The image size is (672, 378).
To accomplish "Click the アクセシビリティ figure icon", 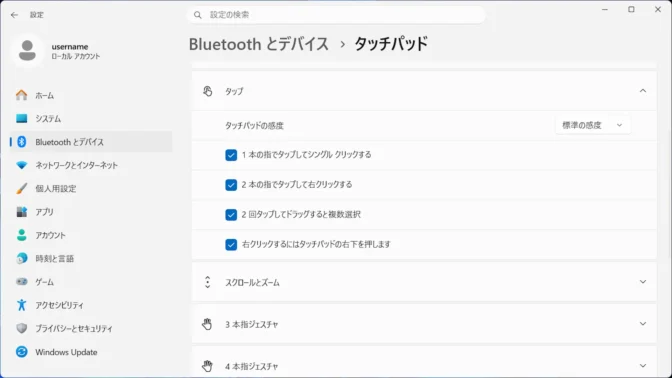I will click(x=21, y=305).
